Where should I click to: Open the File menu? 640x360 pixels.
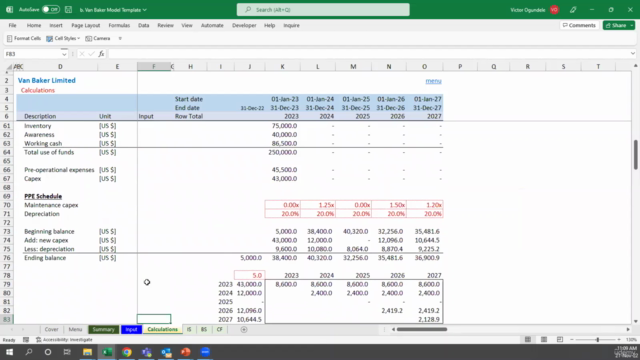pos(13,25)
